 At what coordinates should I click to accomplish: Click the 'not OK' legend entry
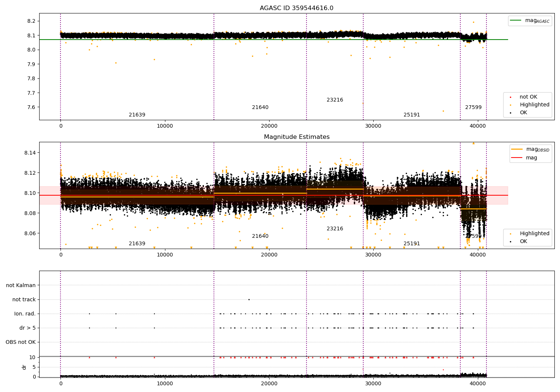(x=528, y=97)
